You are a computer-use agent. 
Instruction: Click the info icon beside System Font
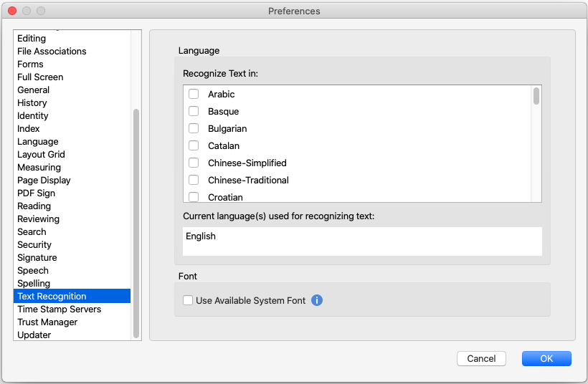[317, 301]
